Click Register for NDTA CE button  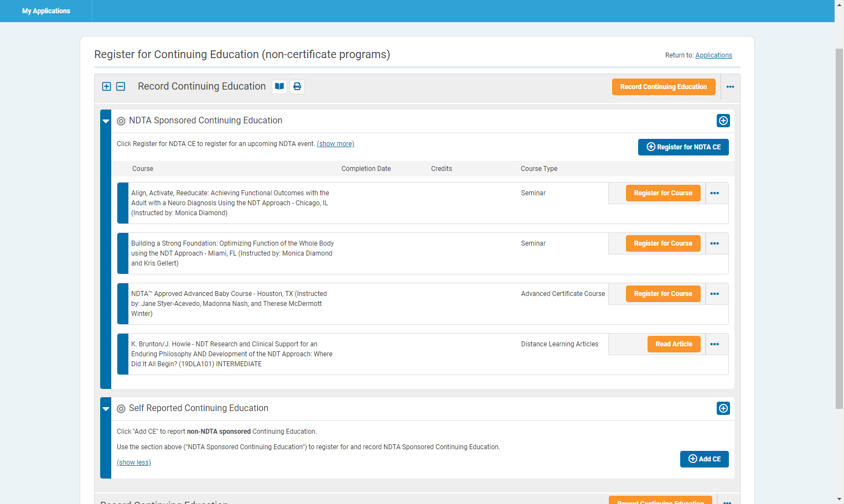pos(684,147)
